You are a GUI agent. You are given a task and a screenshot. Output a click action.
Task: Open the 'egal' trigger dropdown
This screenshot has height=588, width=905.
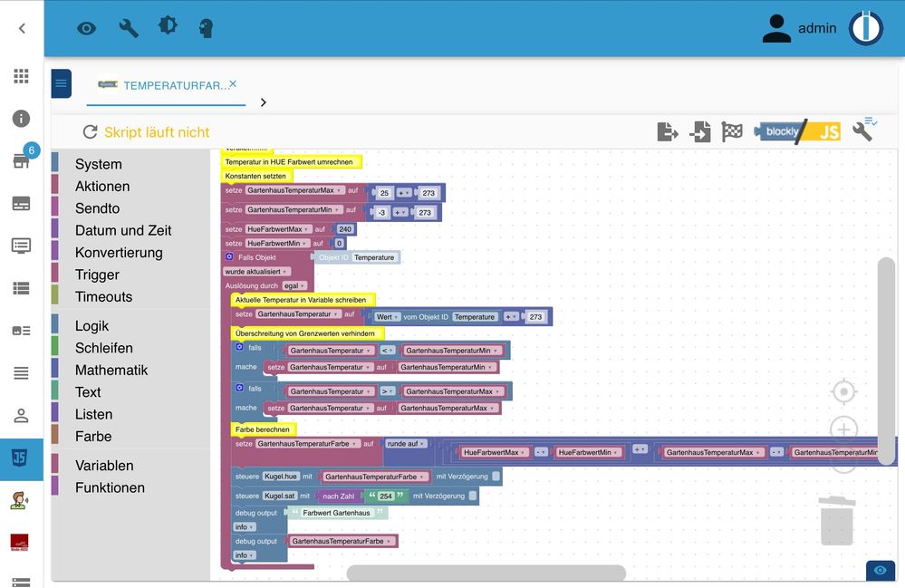click(294, 285)
